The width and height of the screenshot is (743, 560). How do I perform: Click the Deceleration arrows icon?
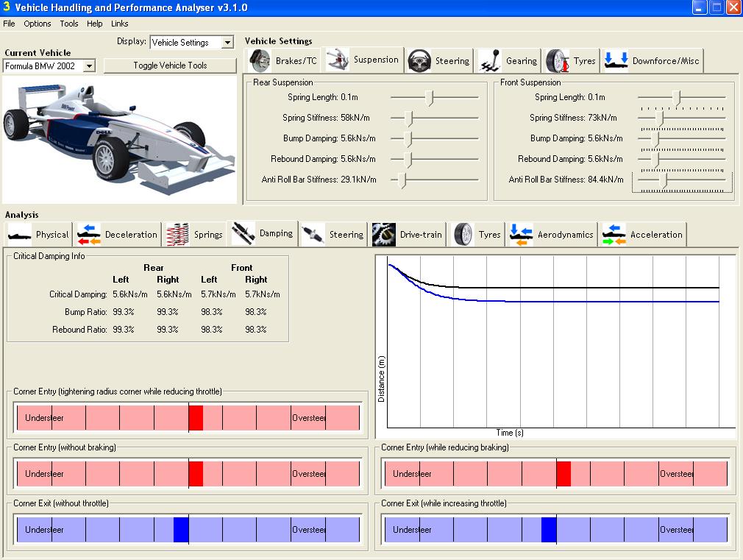(89, 235)
